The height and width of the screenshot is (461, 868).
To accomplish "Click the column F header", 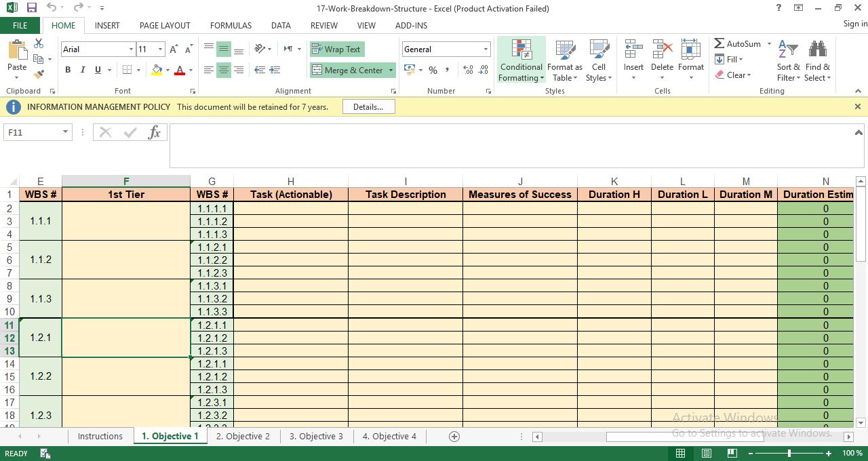I will coord(126,181).
